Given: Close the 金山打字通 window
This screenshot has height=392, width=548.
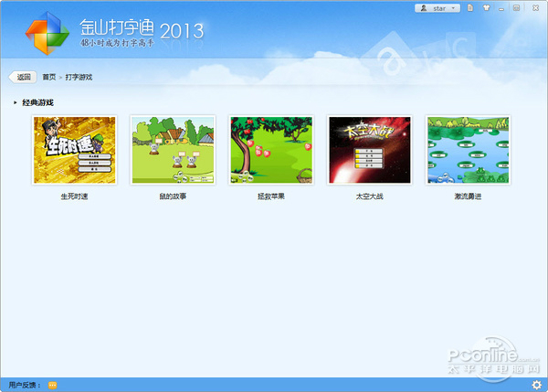Looking at the screenshot, I should (535, 7).
